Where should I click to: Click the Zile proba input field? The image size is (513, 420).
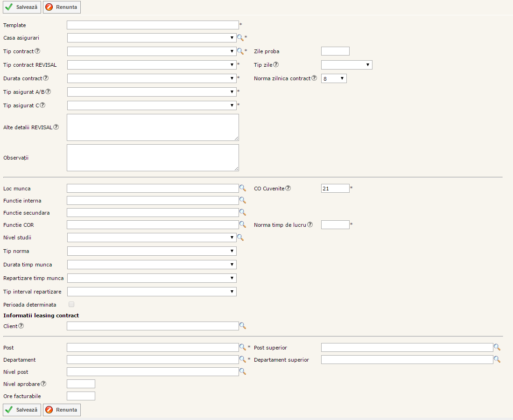[335, 51]
